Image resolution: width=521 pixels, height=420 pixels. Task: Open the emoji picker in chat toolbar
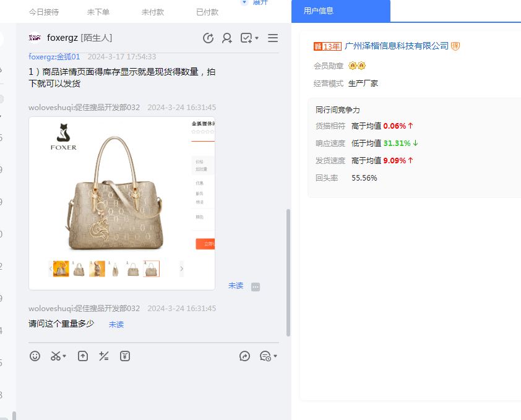(x=35, y=356)
